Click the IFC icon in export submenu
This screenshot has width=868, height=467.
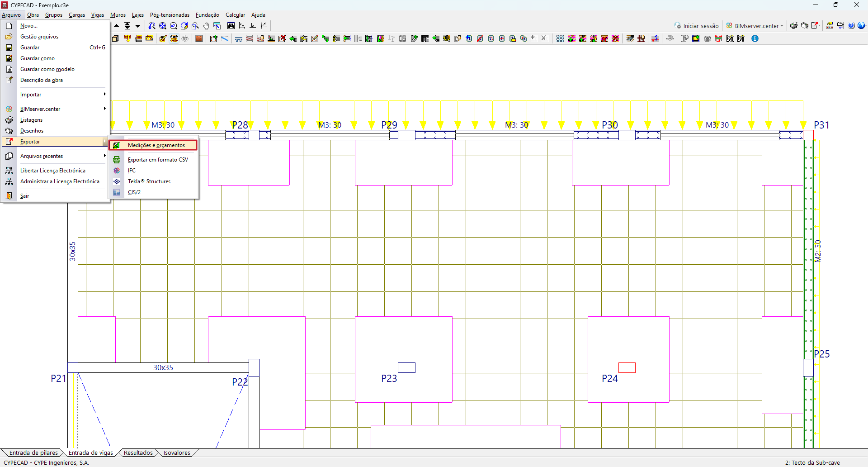coord(117,171)
